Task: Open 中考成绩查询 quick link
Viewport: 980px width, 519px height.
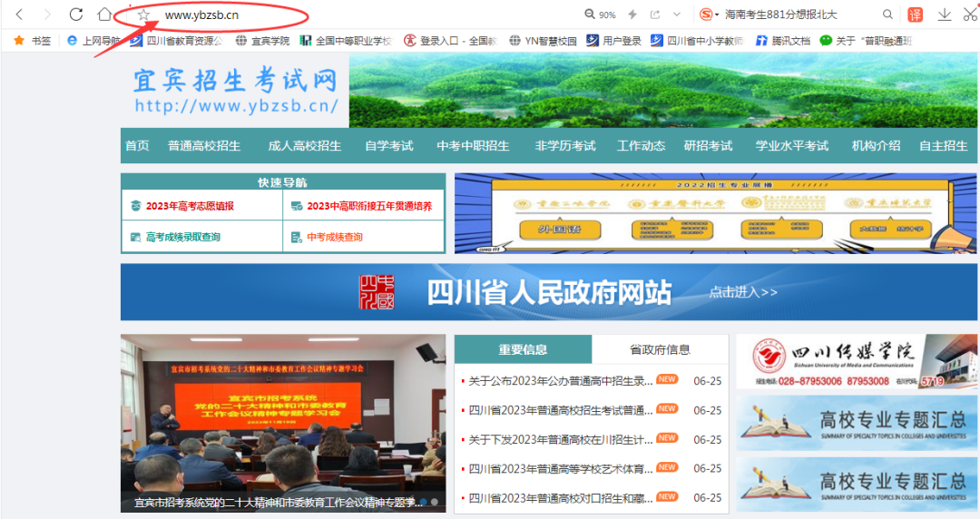Action: (334, 237)
